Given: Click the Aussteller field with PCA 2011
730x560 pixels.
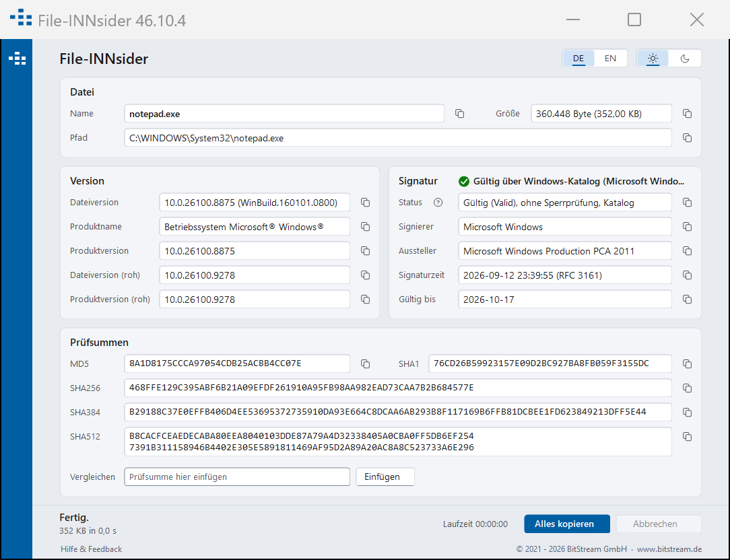Looking at the screenshot, I should pyautogui.click(x=565, y=251).
